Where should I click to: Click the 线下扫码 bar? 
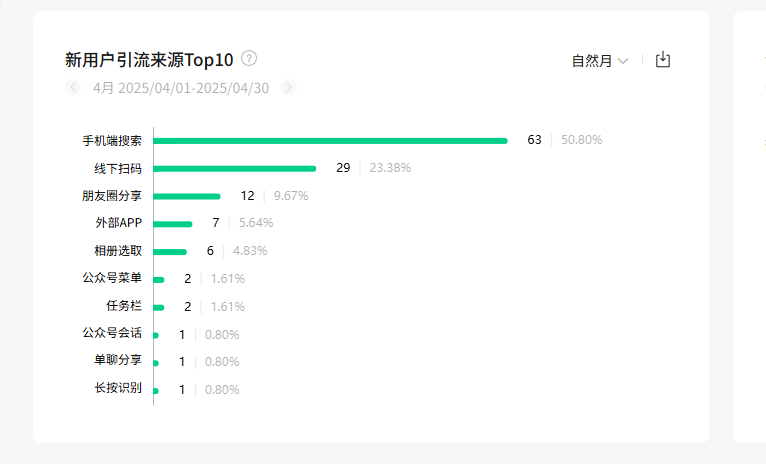[x=234, y=169]
